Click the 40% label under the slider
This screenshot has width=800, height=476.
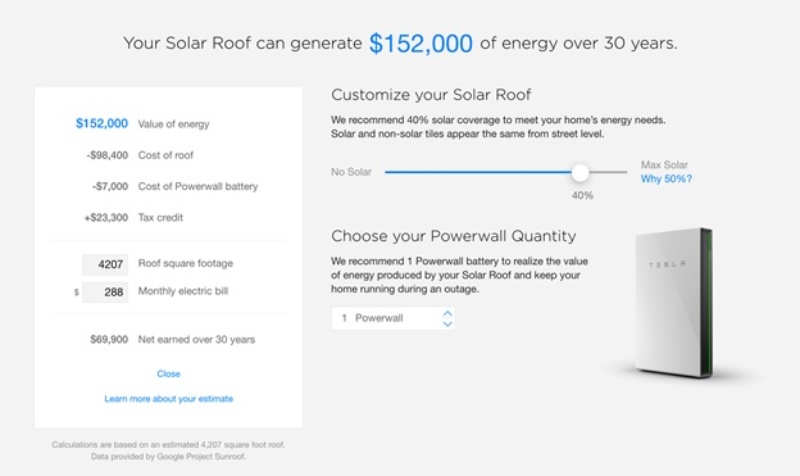[581, 196]
